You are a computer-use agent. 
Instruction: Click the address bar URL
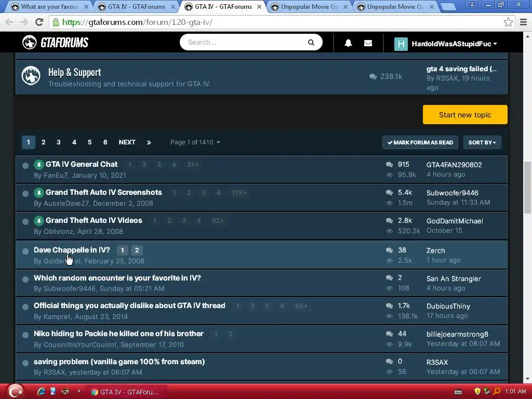(x=137, y=22)
